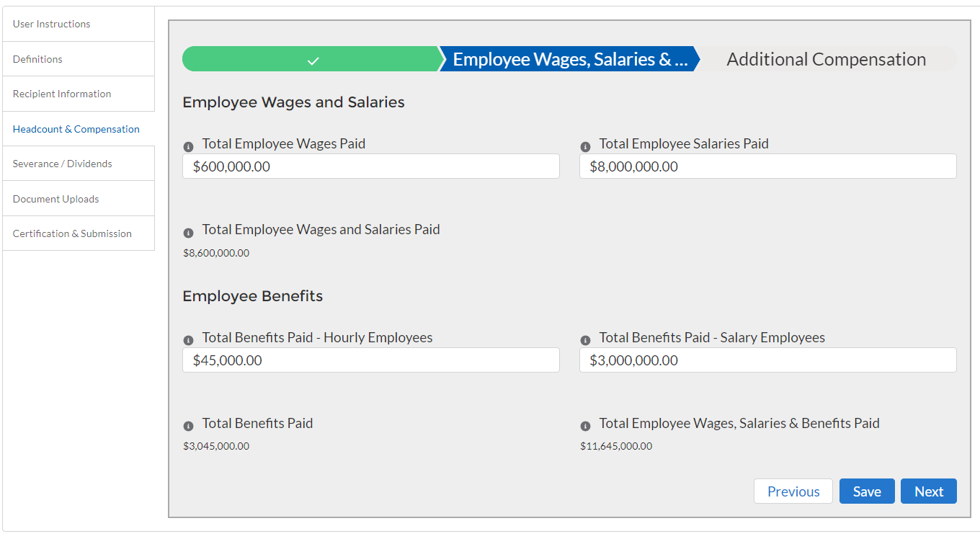This screenshot has width=980, height=539.
Task: Go to Definitions in the sidebar
Action: point(37,59)
